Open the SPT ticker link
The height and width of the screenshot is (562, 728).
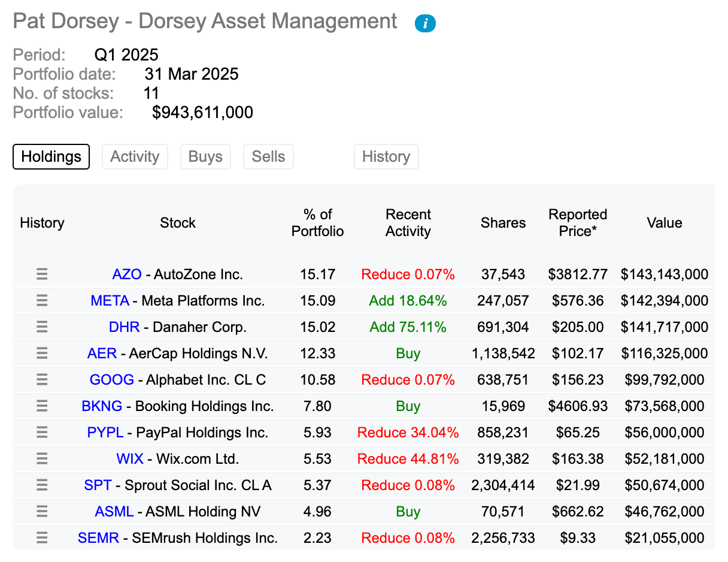[x=98, y=485]
